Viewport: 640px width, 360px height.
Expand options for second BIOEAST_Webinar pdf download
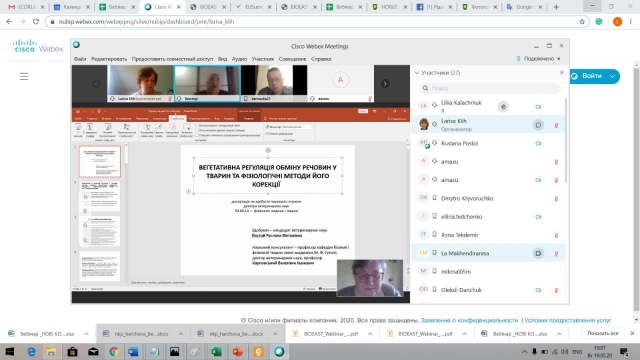[464, 334]
